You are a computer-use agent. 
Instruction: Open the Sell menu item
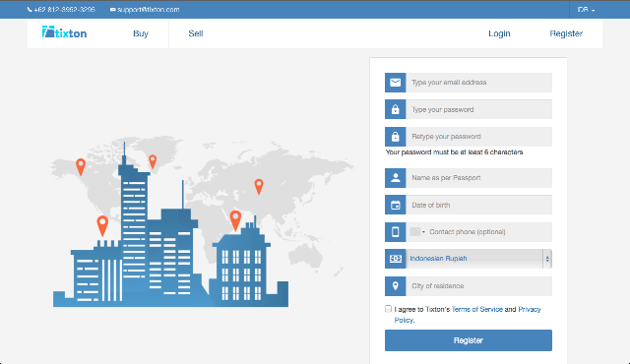tap(196, 33)
